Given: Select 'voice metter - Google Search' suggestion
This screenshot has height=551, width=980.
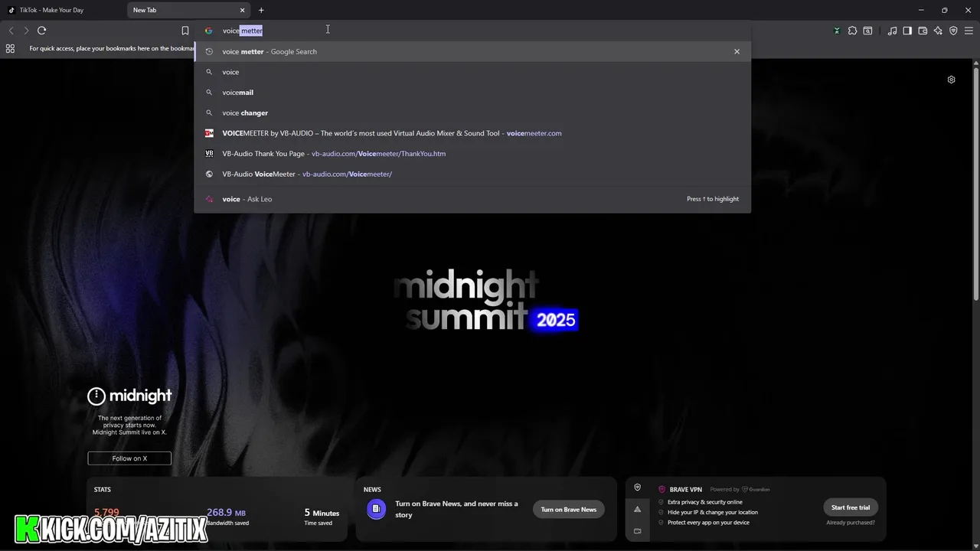Looking at the screenshot, I should pos(472,51).
